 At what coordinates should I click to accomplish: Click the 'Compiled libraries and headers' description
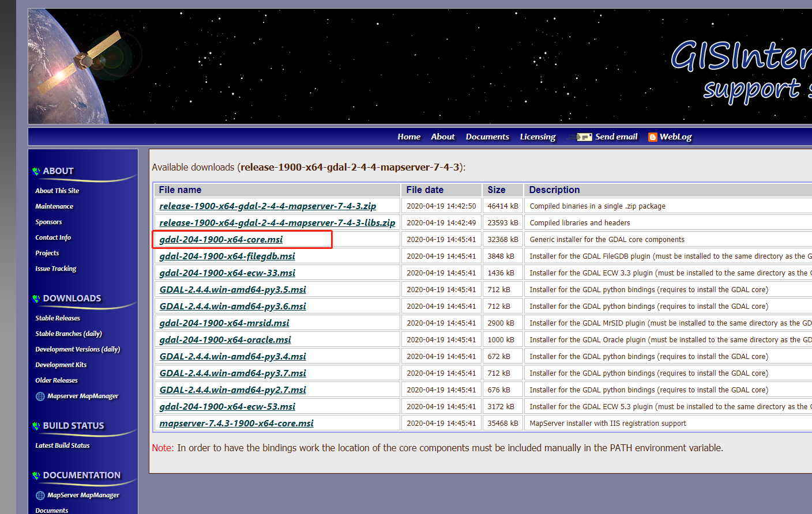pos(580,222)
